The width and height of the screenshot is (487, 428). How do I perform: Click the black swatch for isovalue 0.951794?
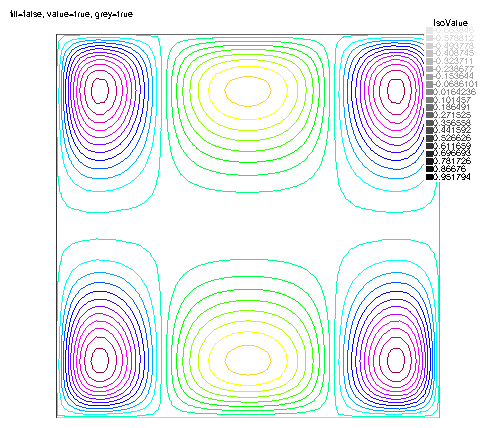pos(429,177)
